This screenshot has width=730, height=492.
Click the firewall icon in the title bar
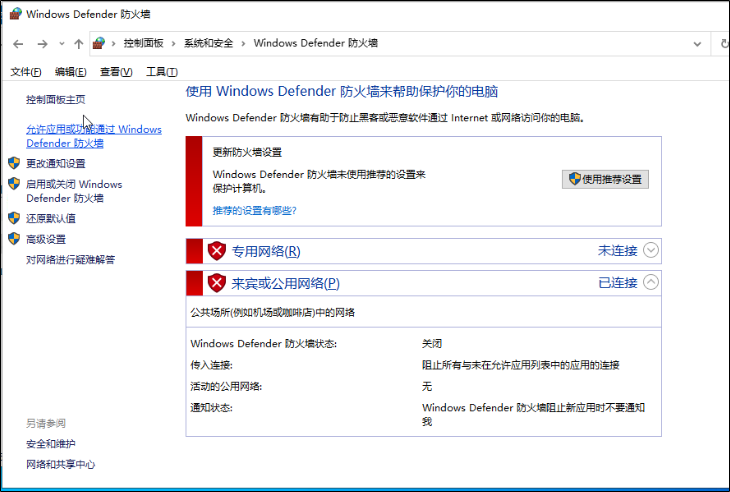(15, 14)
